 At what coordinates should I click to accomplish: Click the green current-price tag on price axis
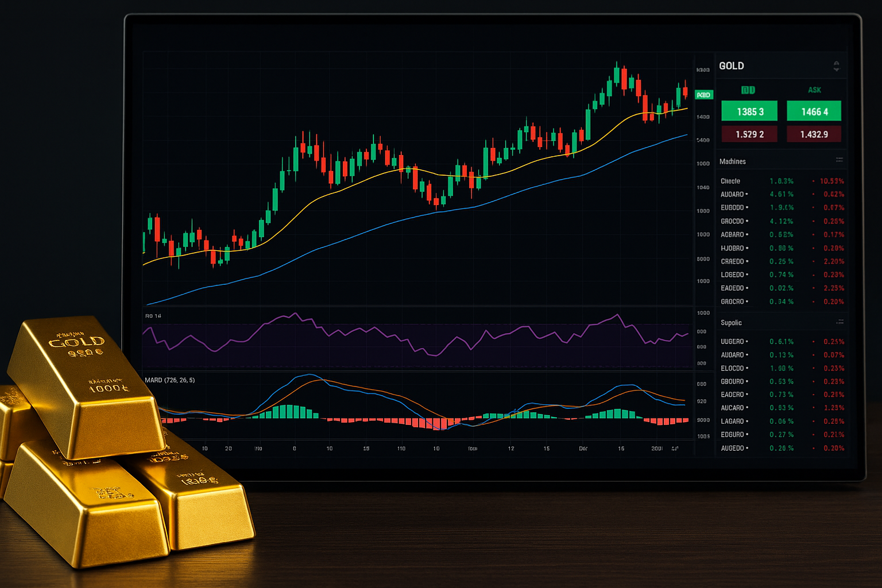[703, 95]
